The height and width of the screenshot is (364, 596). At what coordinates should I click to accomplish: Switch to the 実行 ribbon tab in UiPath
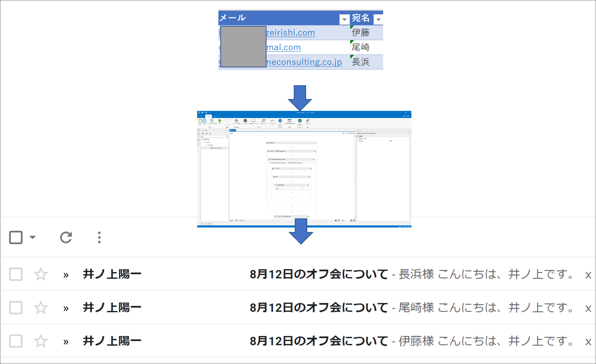(215, 116)
